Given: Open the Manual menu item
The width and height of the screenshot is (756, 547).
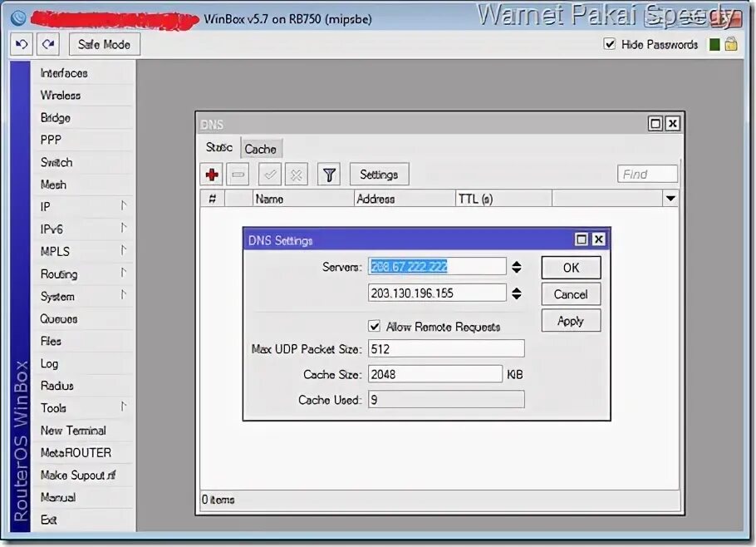Looking at the screenshot, I should (82, 497).
